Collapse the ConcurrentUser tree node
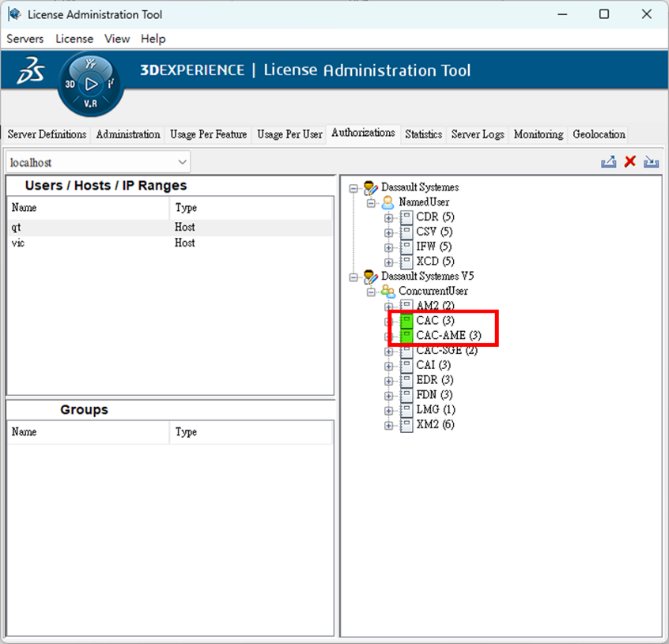669x644 pixels. (371, 292)
